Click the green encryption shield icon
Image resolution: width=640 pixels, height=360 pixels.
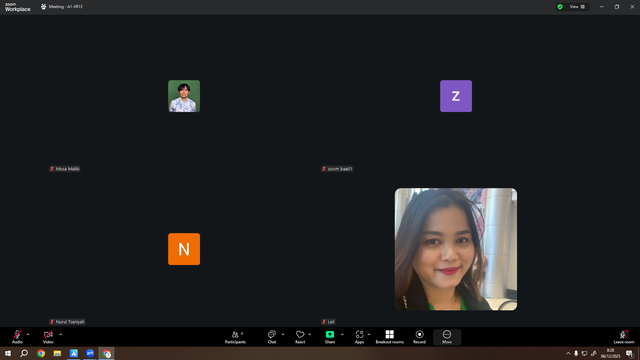(x=560, y=7)
